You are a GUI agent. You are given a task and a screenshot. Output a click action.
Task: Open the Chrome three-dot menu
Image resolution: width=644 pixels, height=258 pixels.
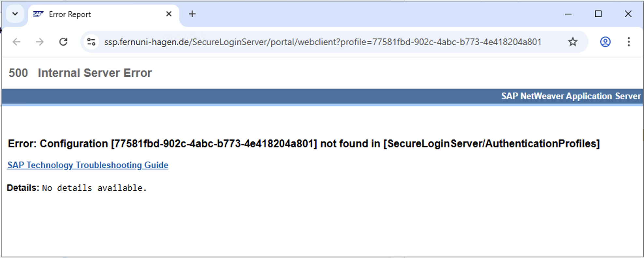pos(629,42)
